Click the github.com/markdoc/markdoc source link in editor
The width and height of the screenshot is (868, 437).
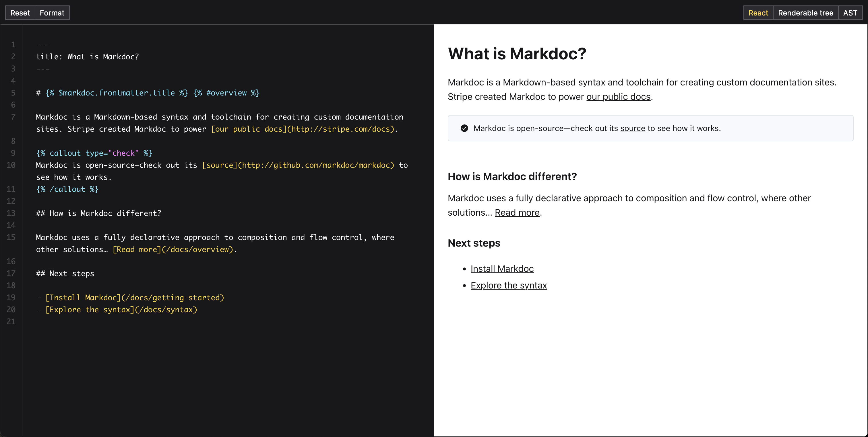point(298,165)
